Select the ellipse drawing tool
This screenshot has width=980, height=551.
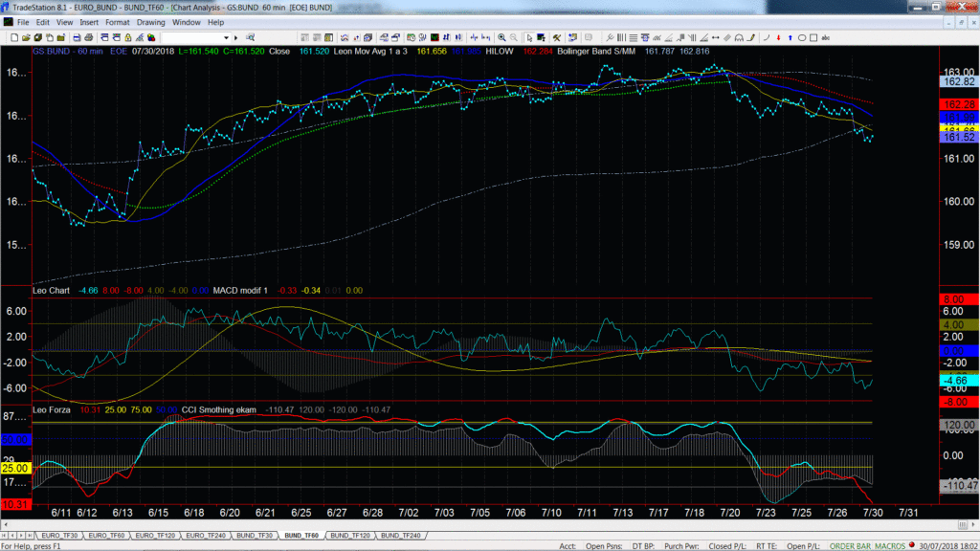(802, 37)
